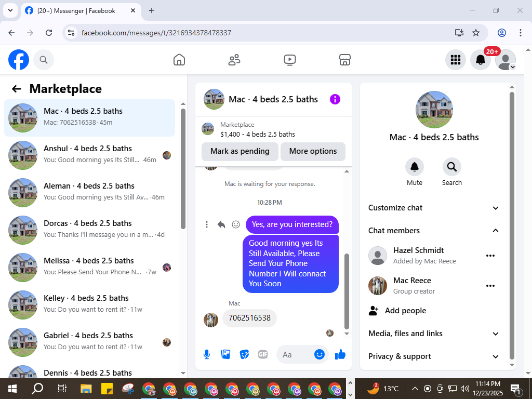Click the sticker icon in composer
This screenshot has height=399, width=532.
[244, 354]
